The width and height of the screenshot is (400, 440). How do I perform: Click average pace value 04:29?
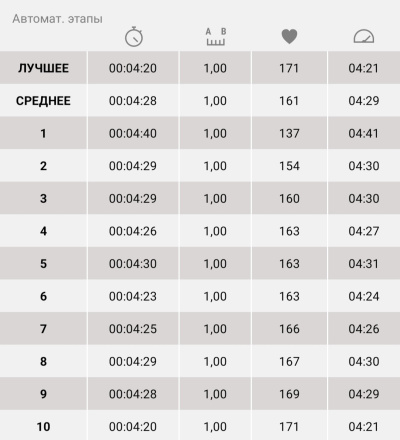pyautogui.click(x=364, y=101)
